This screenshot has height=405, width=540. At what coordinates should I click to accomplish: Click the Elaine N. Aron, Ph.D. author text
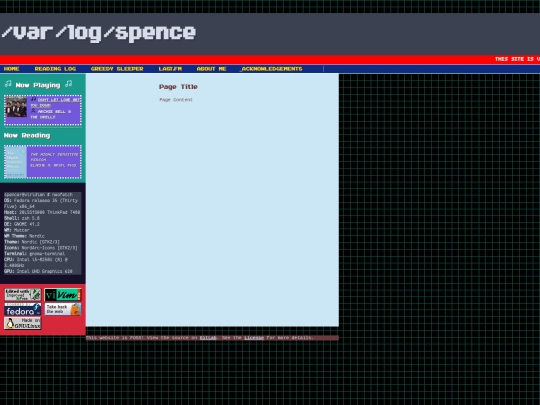click(53, 165)
